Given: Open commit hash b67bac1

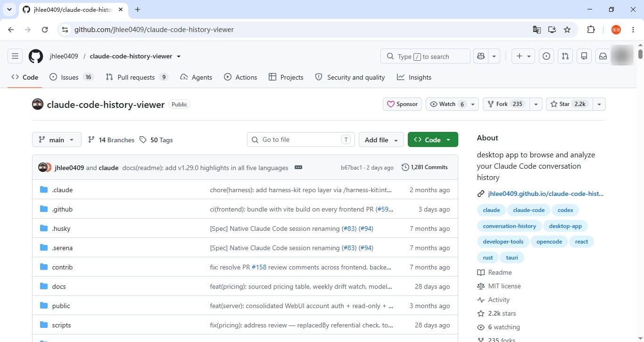Looking at the screenshot, I should click(352, 168).
